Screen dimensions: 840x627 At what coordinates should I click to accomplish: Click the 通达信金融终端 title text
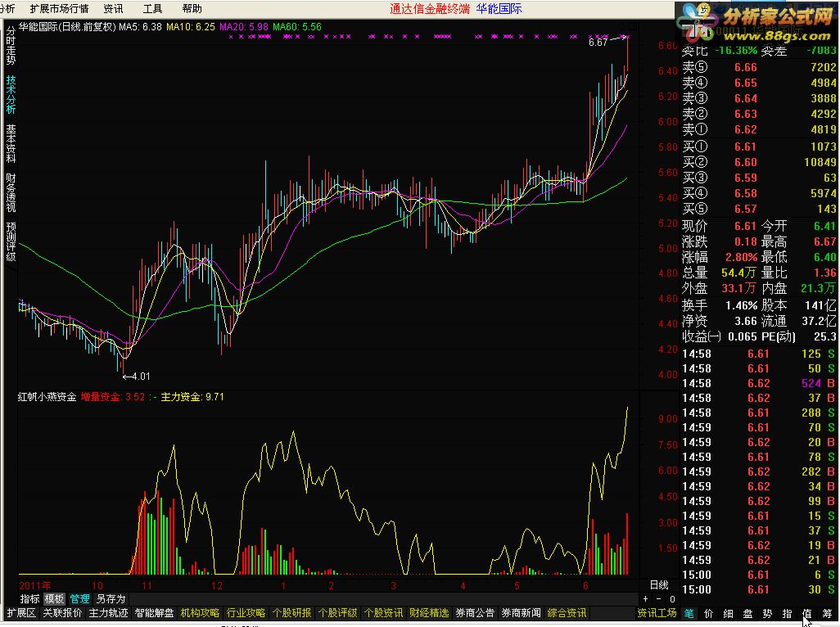tap(430, 8)
